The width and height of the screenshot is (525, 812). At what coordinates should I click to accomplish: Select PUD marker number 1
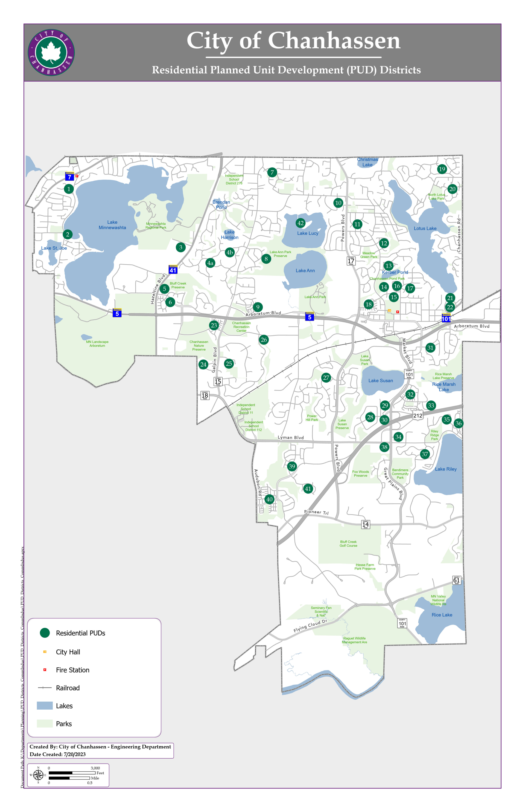coord(69,189)
